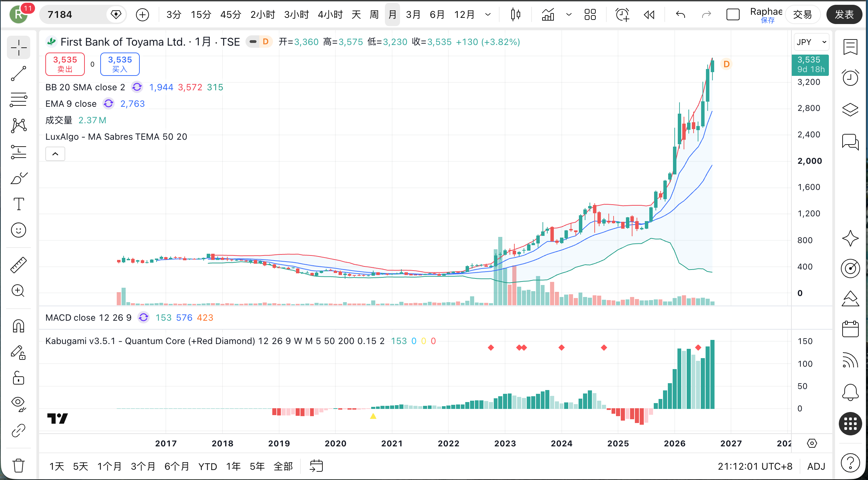This screenshot has width=868, height=480.
Task: Select the 12月 timeframe
Action: (464, 15)
